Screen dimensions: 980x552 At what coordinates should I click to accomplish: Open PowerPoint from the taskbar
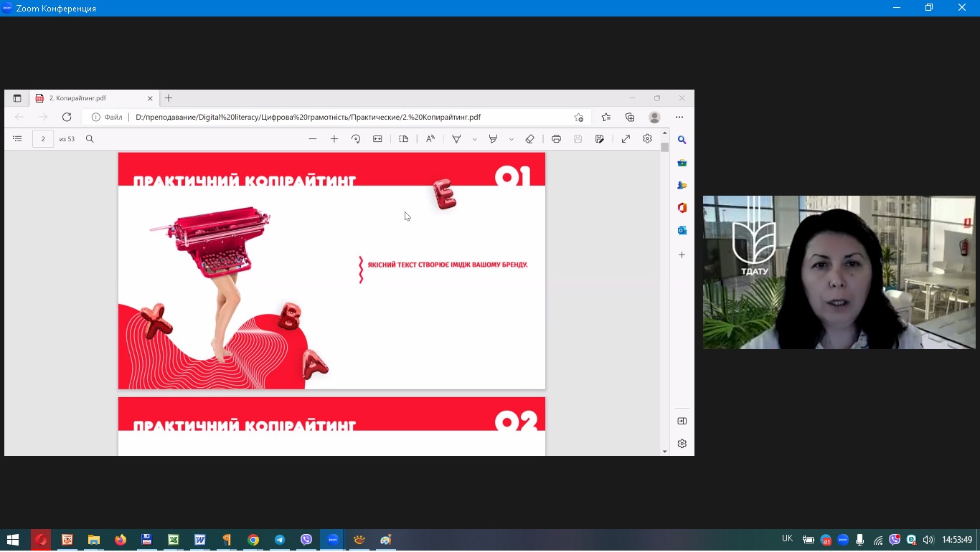pos(67,540)
